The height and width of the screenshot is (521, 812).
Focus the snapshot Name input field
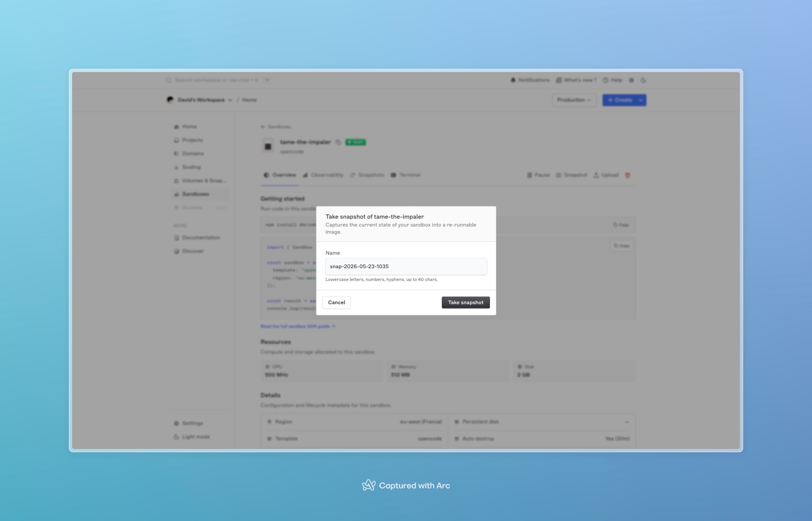(x=406, y=266)
